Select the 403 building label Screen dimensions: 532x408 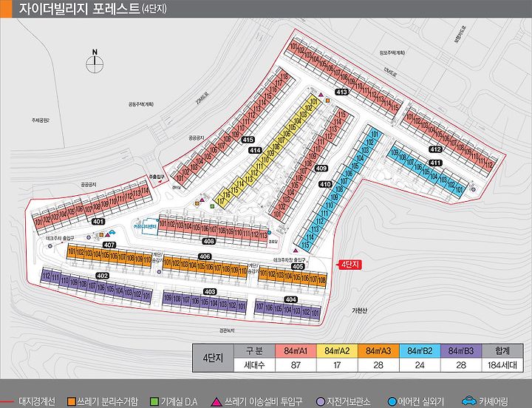click(x=210, y=291)
